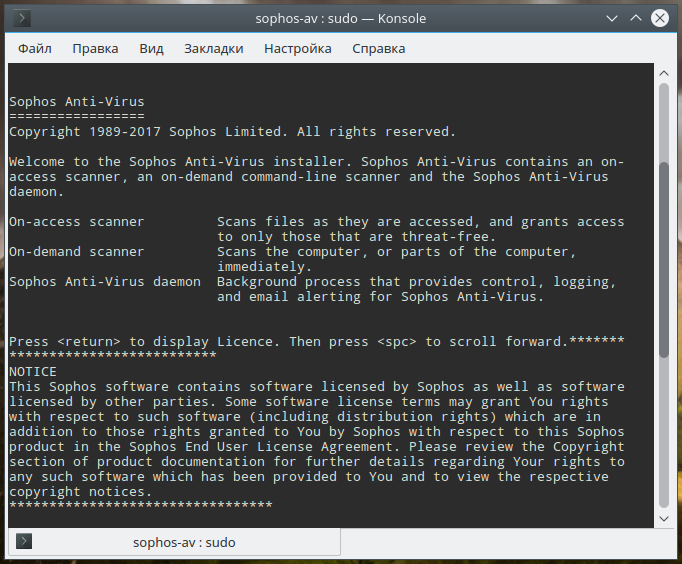
Task: Click the scrollbar down arrow
Action: pos(664,518)
